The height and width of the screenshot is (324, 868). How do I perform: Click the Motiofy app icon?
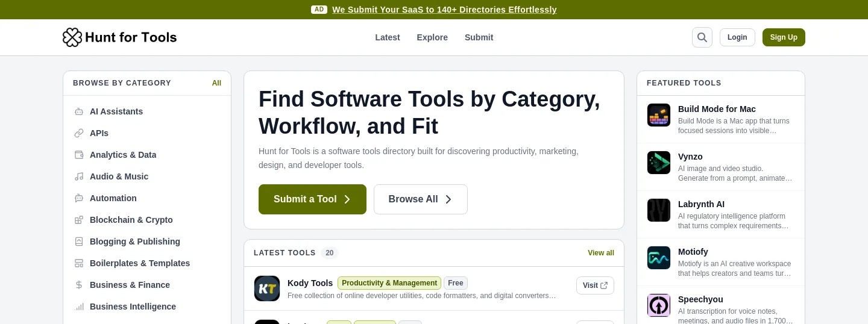pos(659,258)
